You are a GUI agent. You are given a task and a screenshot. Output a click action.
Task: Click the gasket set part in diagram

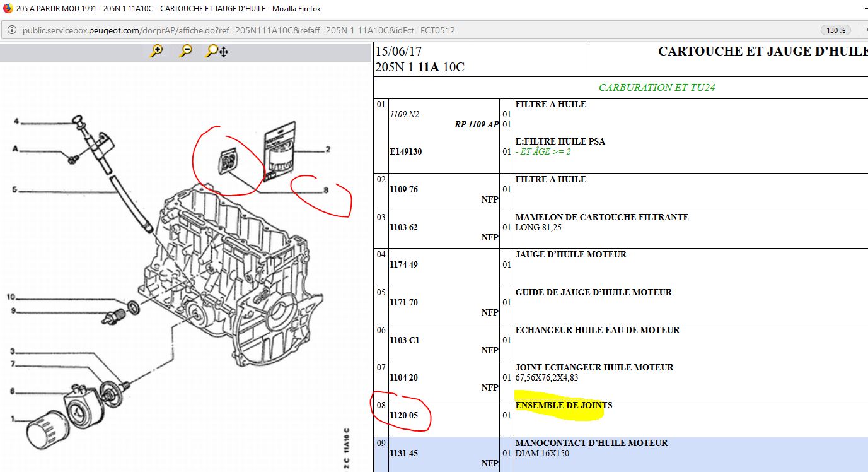coord(228,161)
